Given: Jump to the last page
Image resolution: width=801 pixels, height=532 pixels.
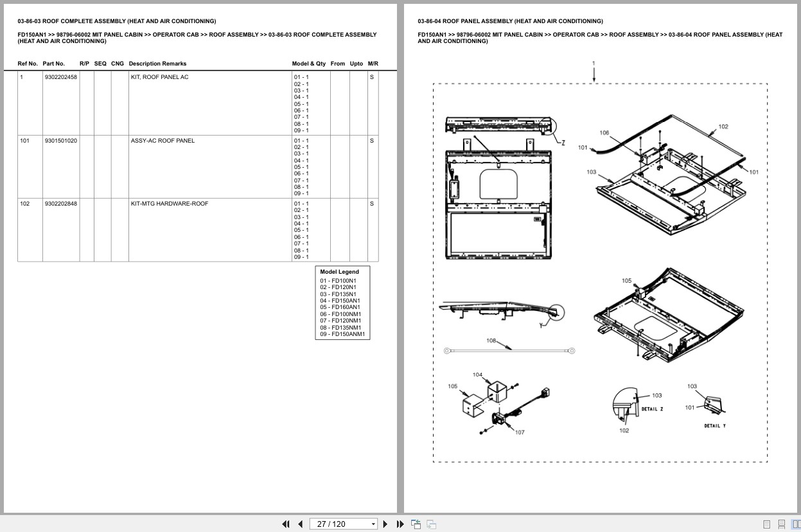Looking at the screenshot, I should pyautogui.click(x=400, y=524).
